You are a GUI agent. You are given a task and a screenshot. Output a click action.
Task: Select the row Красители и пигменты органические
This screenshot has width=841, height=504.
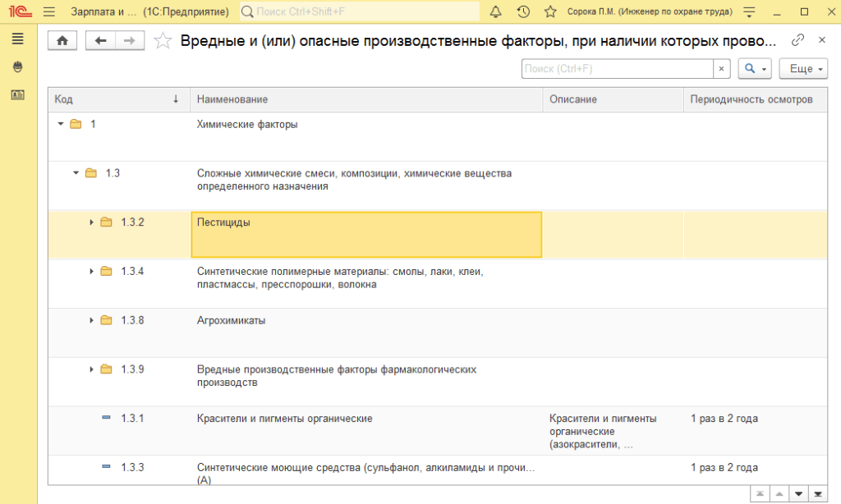pos(284,419)
